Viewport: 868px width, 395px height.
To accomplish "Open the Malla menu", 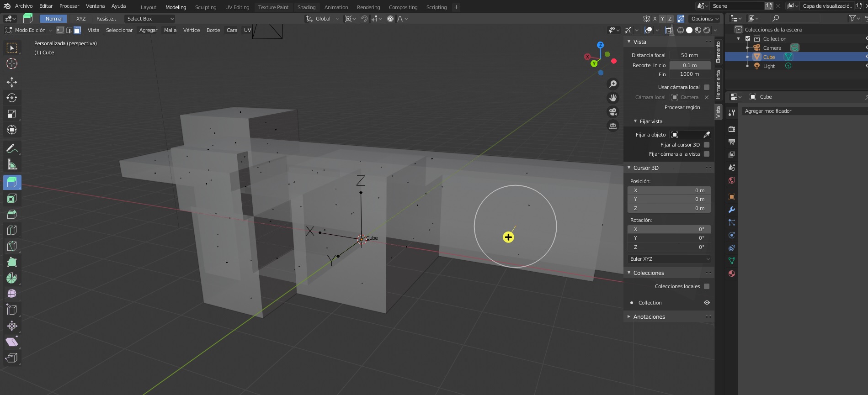I will [x=170, y=30].
